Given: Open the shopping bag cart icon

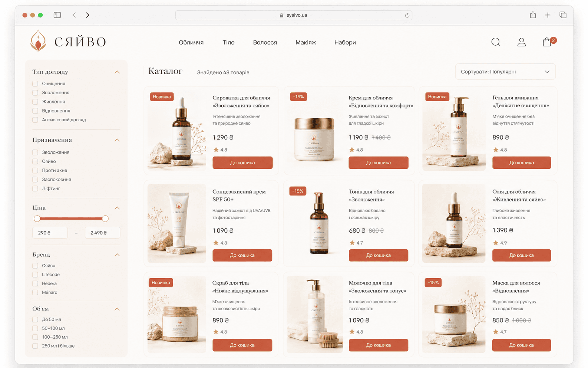Looking at the screenshot, I should point(547,42).
